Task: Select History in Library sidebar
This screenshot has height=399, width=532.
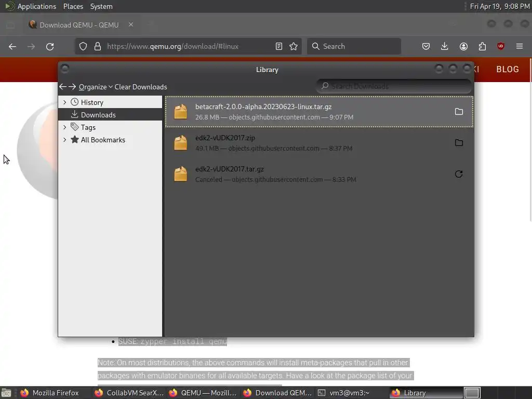Action: coord(110,102)
